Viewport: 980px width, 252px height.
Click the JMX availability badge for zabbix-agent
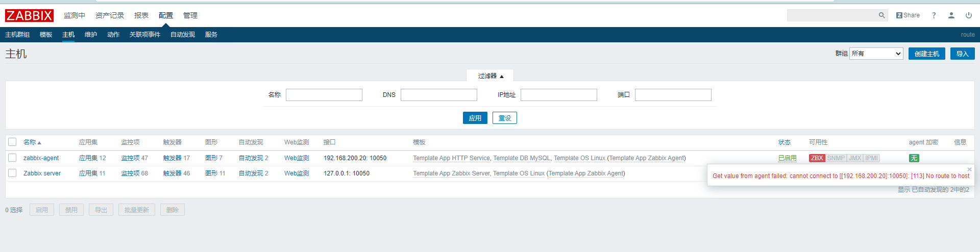(x=855, y=158)
